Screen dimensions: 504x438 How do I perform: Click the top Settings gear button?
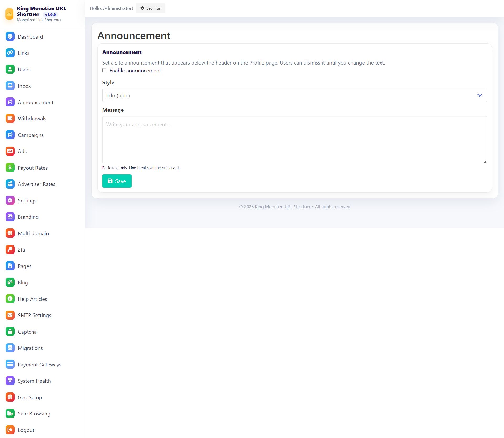[x=150, y=8]
